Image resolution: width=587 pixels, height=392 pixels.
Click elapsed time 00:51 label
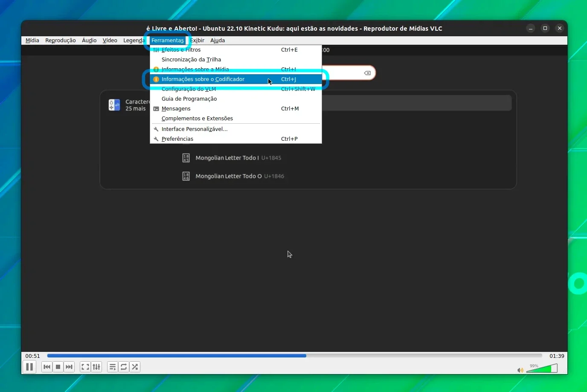[x=32, y=356]
